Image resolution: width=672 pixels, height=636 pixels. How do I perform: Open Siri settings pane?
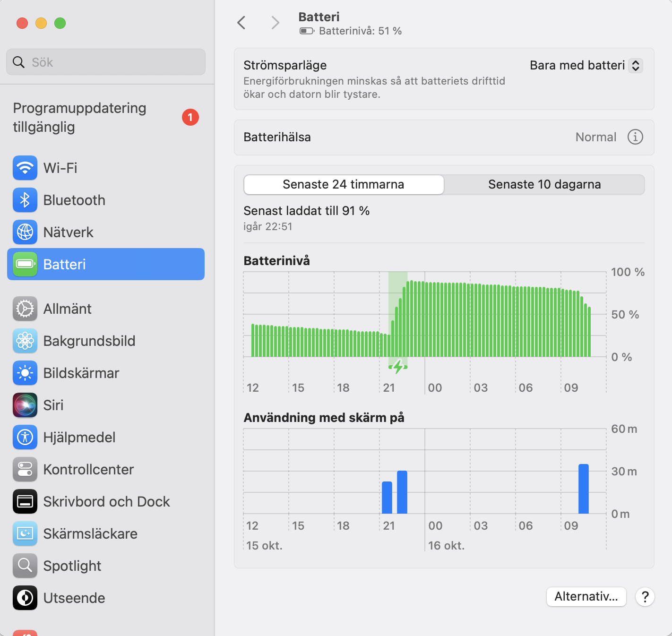tap(106, 405)
